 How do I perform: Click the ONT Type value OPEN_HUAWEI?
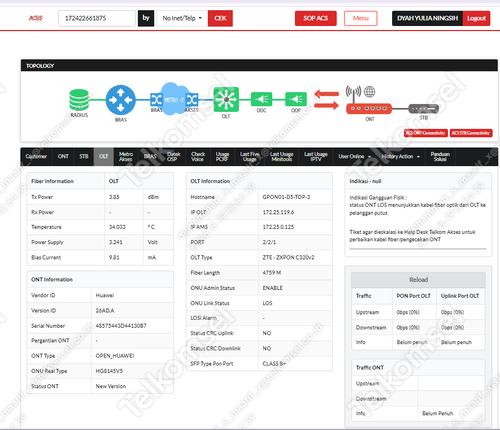pyautogui.click(x=115, y=356)
